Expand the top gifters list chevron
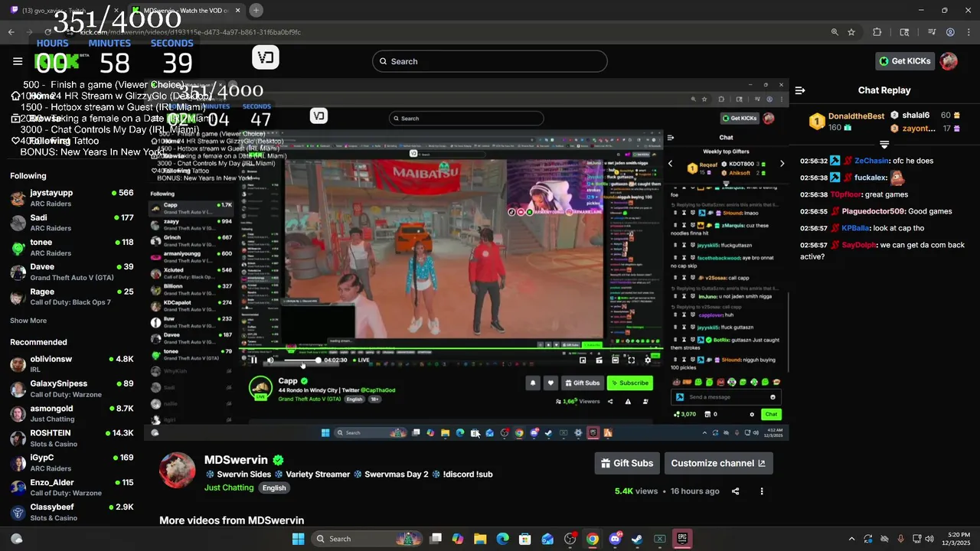The height and width of the screenshot is (551, 980). point(884,144)
